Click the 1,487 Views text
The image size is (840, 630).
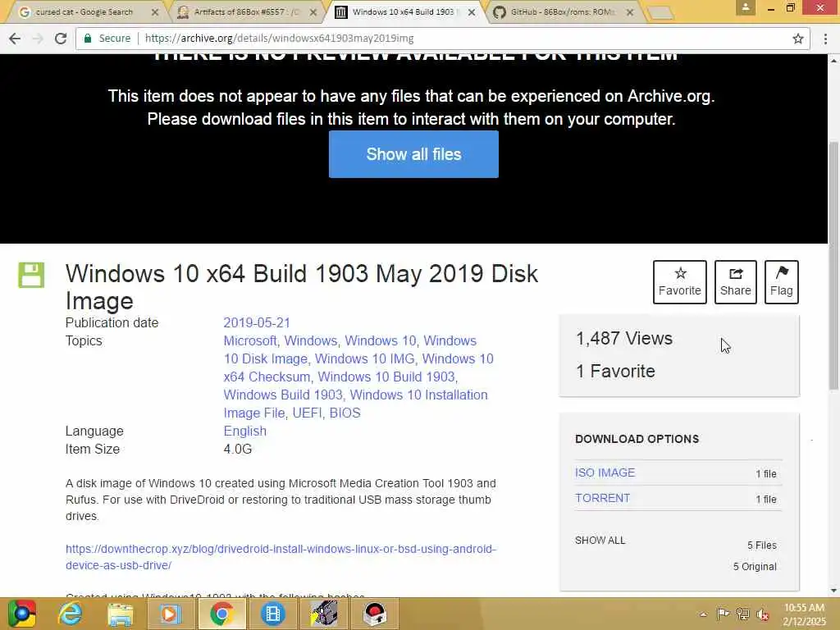click(x=624, y=339)
